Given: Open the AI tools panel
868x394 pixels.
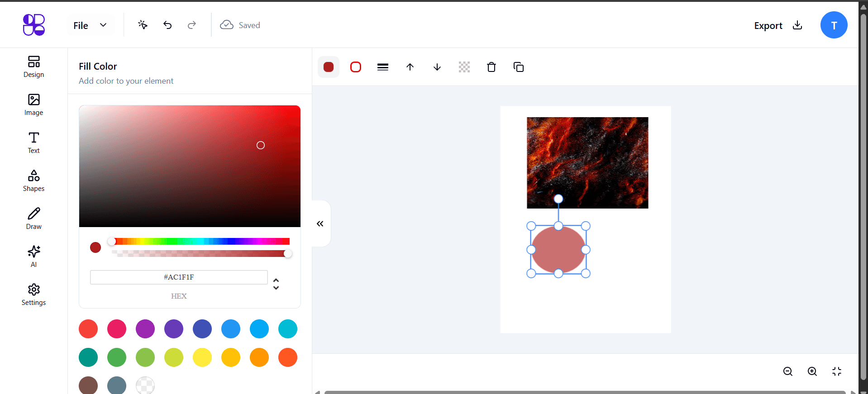Looking at the screenshot, I should (34, 257).
